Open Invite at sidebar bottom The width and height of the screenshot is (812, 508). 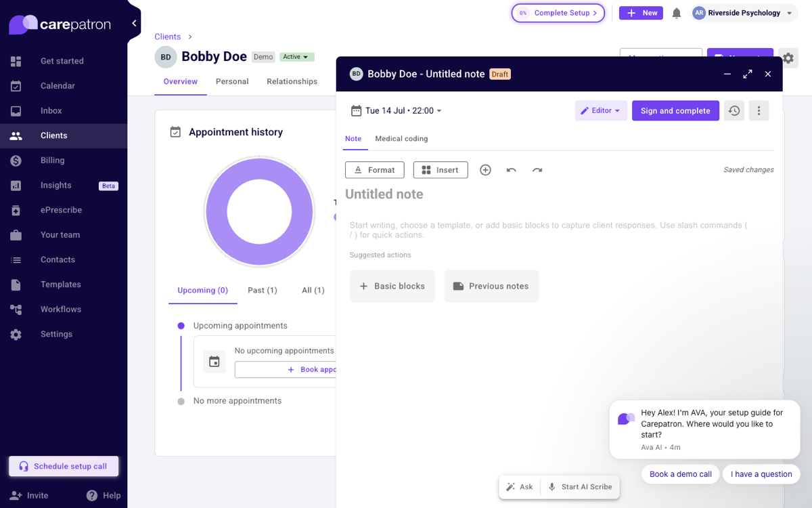click(x=29, y=496)
